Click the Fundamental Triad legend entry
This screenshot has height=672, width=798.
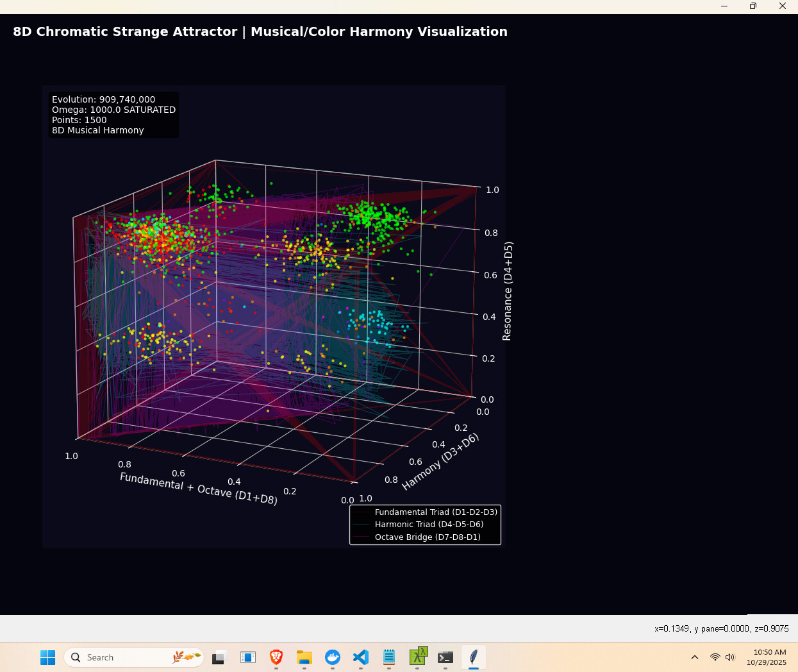pos(436,512)
